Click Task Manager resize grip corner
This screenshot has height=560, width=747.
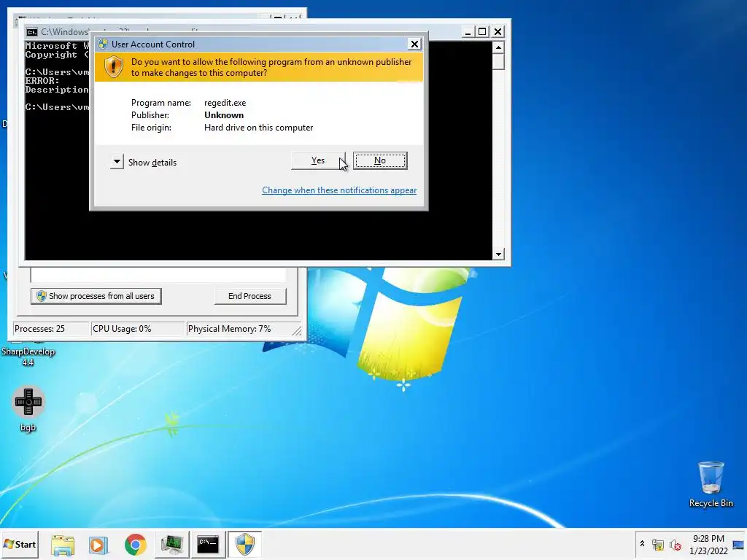coord(297,330)
